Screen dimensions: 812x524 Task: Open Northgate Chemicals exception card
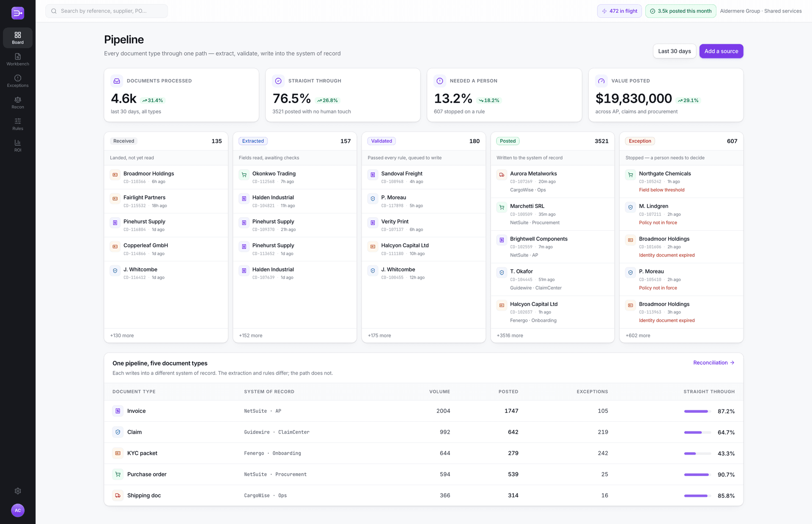pyautogui.click(x=681, y=182)
